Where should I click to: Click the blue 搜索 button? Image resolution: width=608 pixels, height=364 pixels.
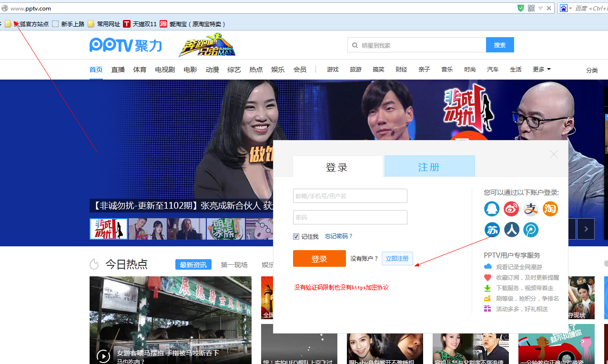(500, 45)
